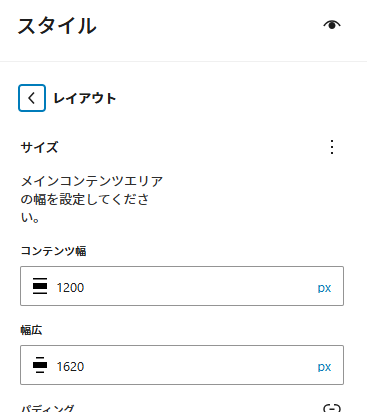This screenshot has height=412, width=367.
Task: Go back using the chevron beside レイアウト
Action: tap(32, 98)
